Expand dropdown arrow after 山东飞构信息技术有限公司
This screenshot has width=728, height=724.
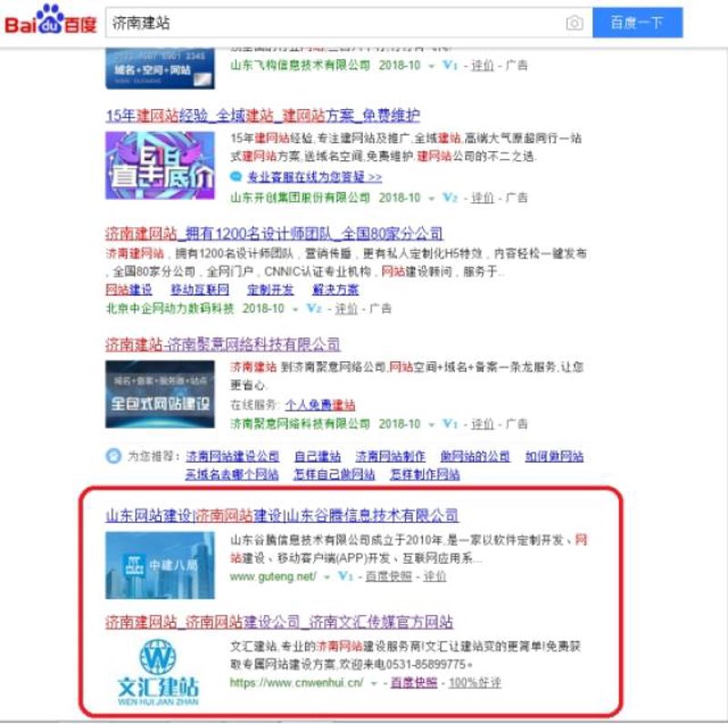[x=430, y=66]
